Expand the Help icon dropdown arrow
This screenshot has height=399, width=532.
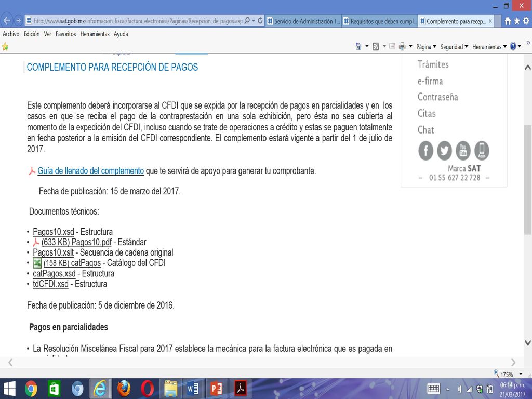coord(520,46)
